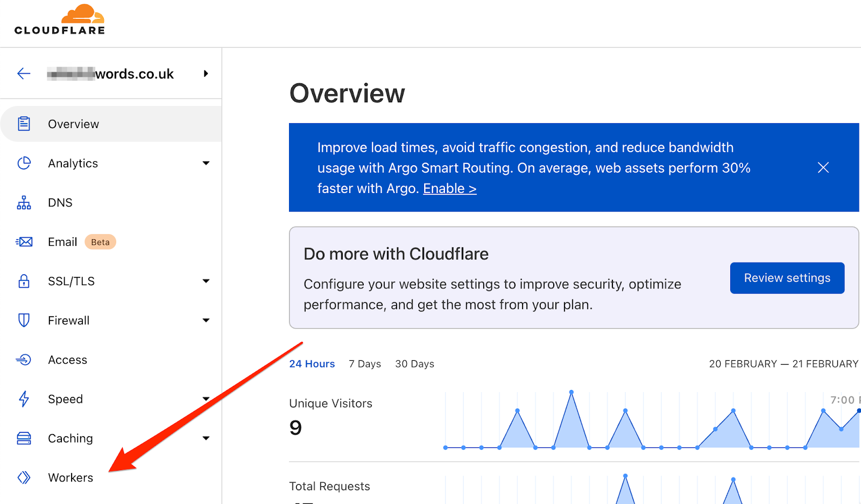This screenshot has height=504, width=861.
Task: Click the Unique Visitors label
Action: [x=330, y=403]
